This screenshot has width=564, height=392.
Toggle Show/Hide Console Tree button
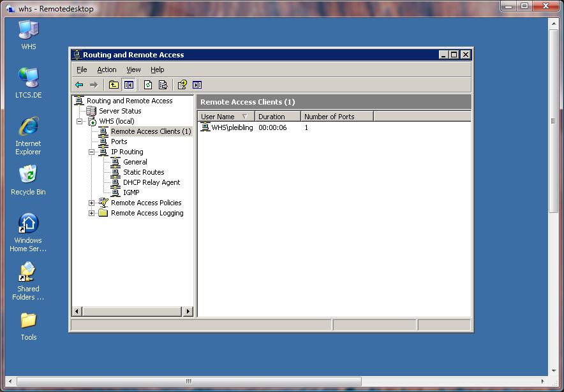click(x=128, y=85)
